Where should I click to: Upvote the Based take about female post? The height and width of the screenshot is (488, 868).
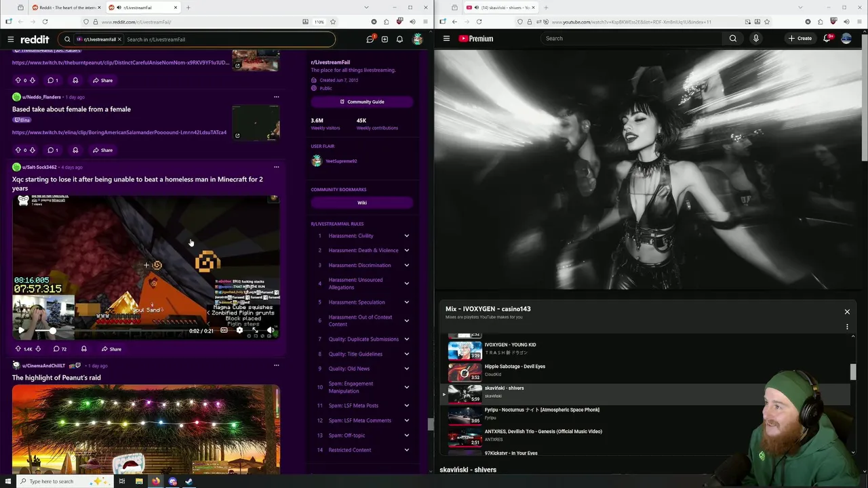pyautogui.click(x=18, y=150)
